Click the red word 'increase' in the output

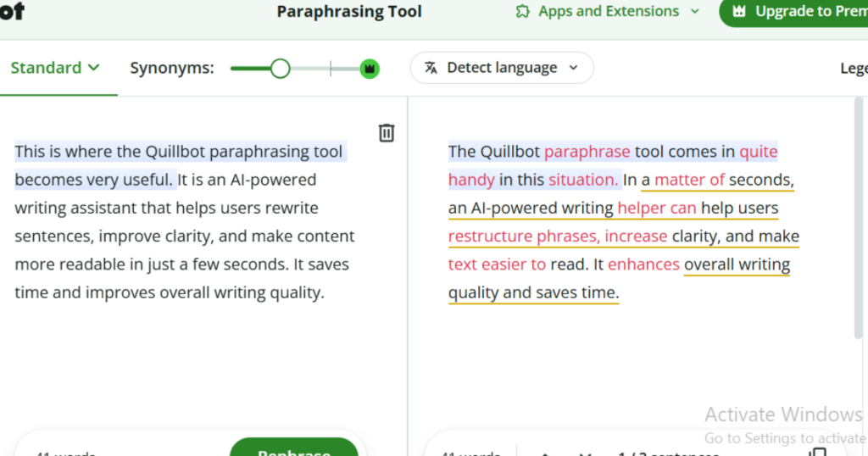pyautogui.click(x=636, y=236)
